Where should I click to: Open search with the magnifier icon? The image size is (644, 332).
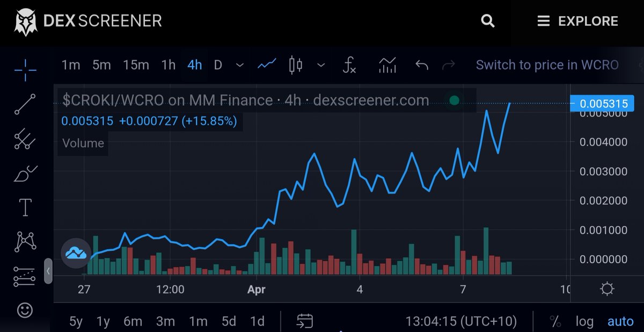pyautogui.click(x=487, y=21)
